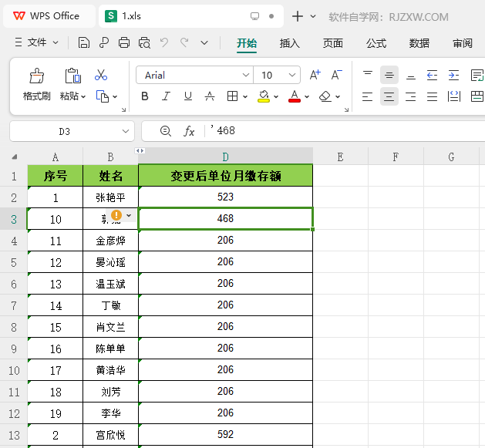Click the Save icon in quick toolbar
Viewport: 485px width, 448px height.
(84, 42)
